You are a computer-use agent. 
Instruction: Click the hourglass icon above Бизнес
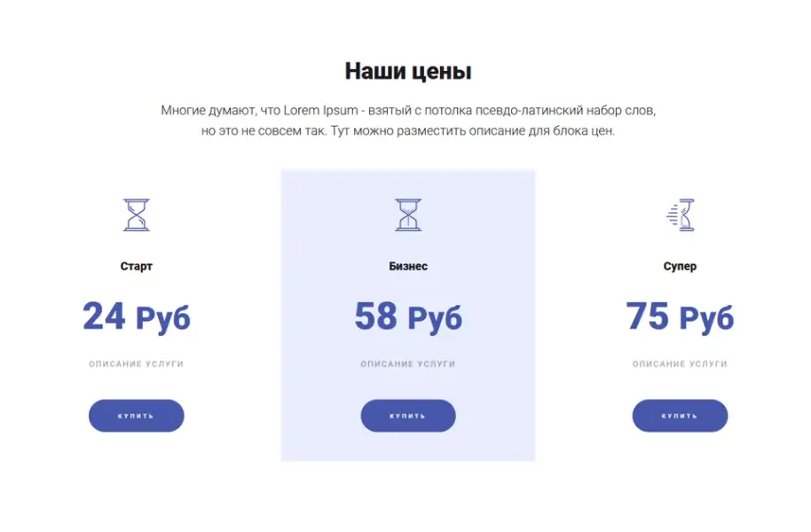pyautogui.click(x=408, y=215)
